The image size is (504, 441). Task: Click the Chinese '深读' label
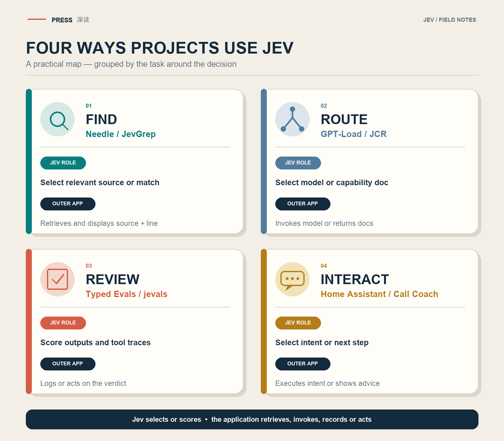click(x=83, y=20)
